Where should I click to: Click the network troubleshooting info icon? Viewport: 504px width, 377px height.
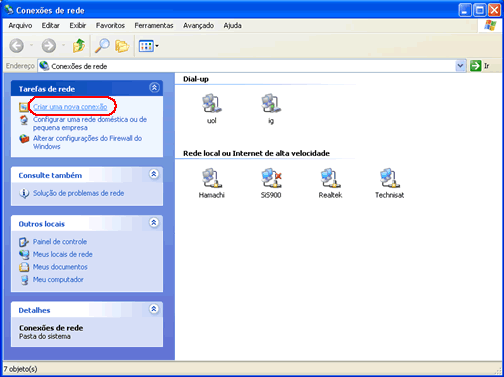[24, 193]
